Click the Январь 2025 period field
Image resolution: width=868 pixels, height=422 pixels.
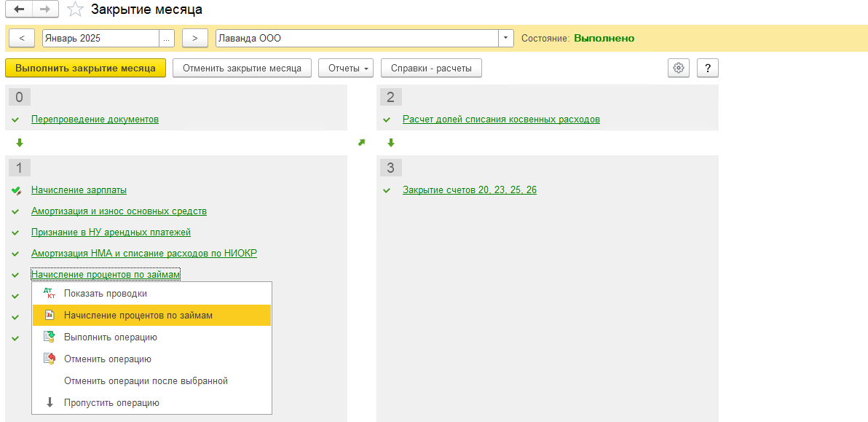coord(100,38)
